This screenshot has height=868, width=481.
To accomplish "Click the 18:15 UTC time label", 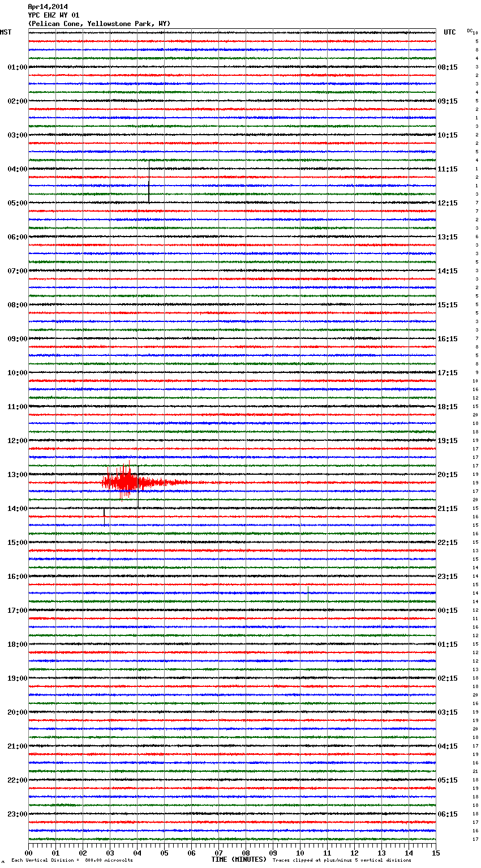I will (448, 407).
